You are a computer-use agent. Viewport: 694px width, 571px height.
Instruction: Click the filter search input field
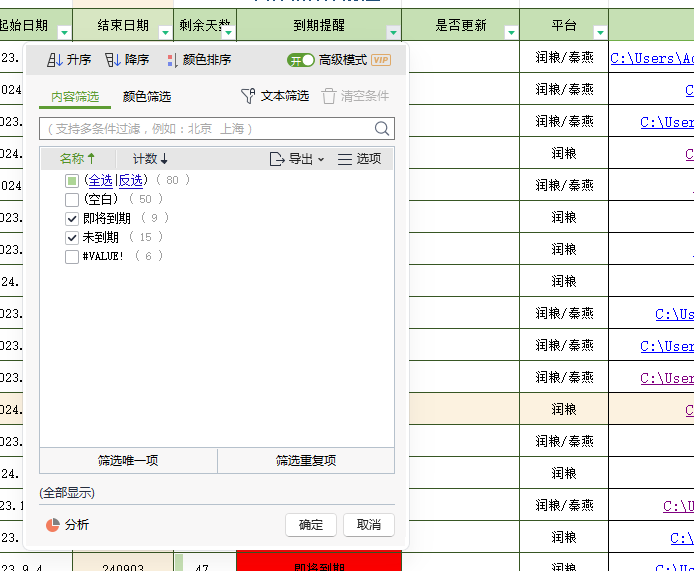[205, 129]
